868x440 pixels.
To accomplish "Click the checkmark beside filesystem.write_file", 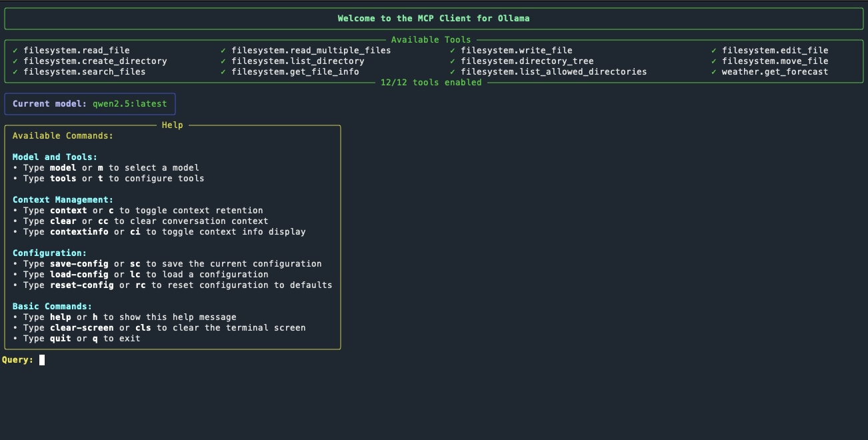I will pos(453,51).
